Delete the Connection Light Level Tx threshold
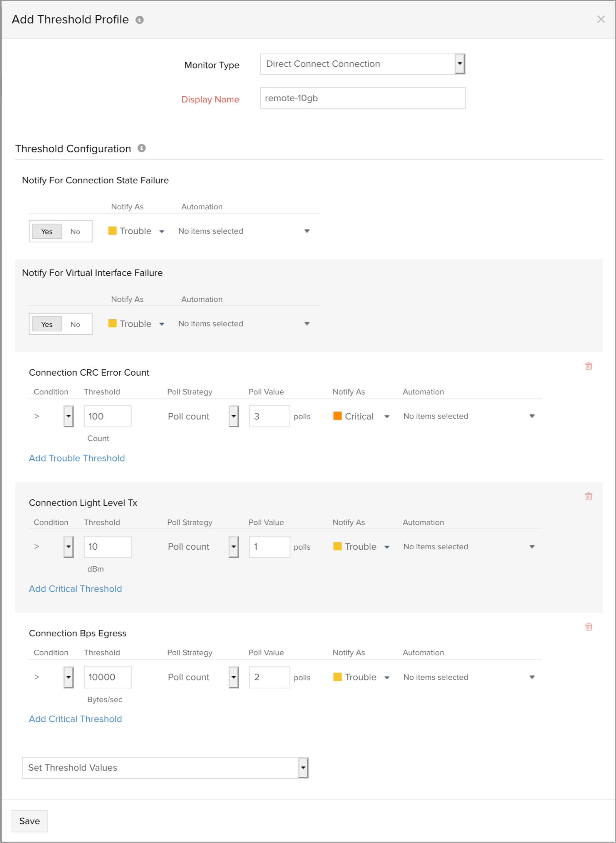 pos(588,496)
